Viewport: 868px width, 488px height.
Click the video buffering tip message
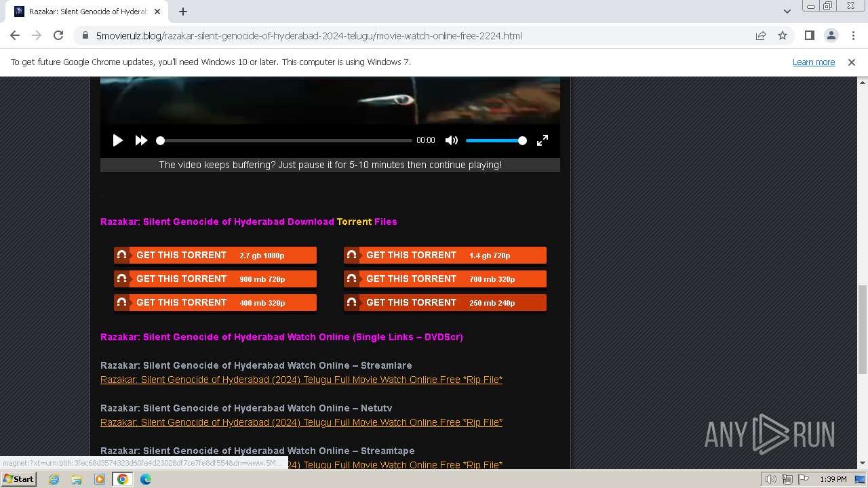pos(330,165)
